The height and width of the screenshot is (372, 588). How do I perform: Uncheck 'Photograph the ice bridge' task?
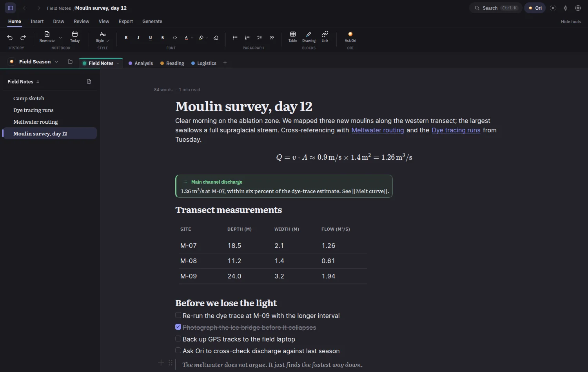178,327
